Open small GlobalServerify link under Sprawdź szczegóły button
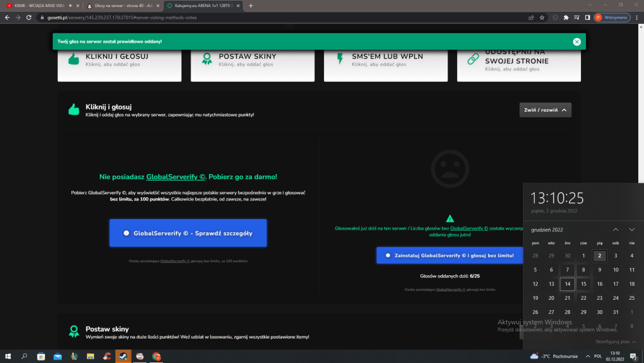 tap(175, 261)
